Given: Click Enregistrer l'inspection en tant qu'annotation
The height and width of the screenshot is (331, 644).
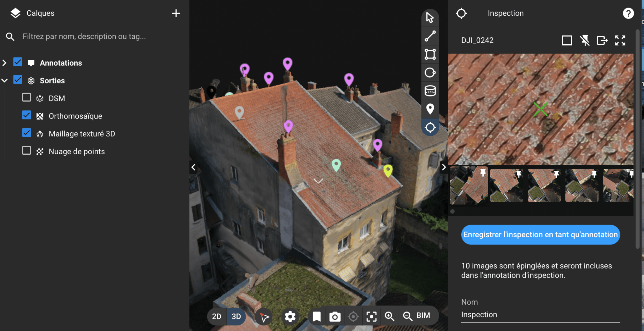Looking at the screenshot, I should (x=541, y=234).
